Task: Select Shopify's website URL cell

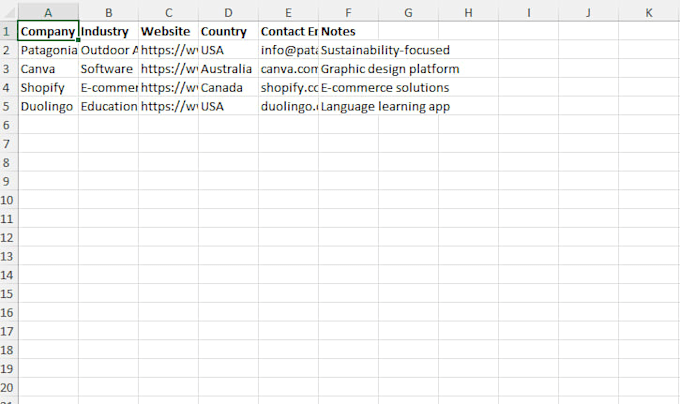Action: [168, 87]
